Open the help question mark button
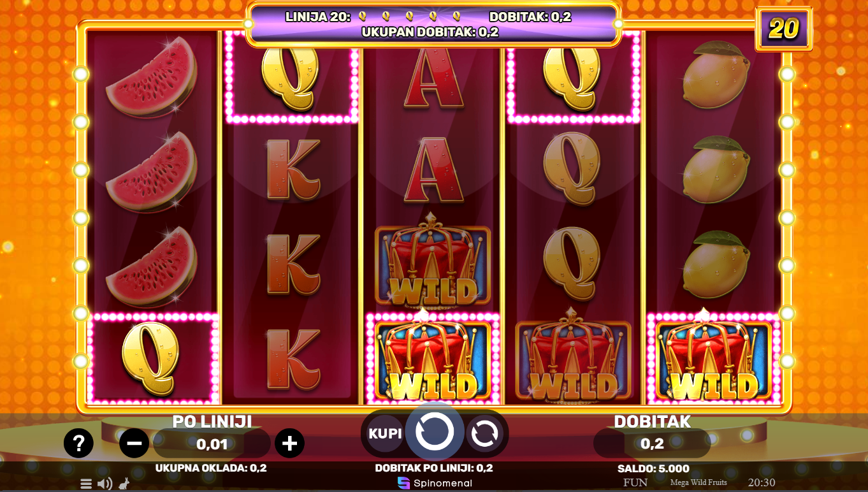This screenshot has height=492, width=868. tap(78, 443)
